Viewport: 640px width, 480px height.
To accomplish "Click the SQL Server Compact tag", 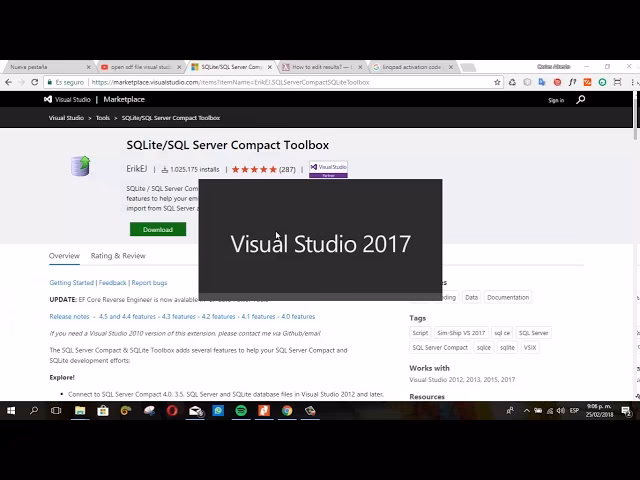I will point(440,348).
